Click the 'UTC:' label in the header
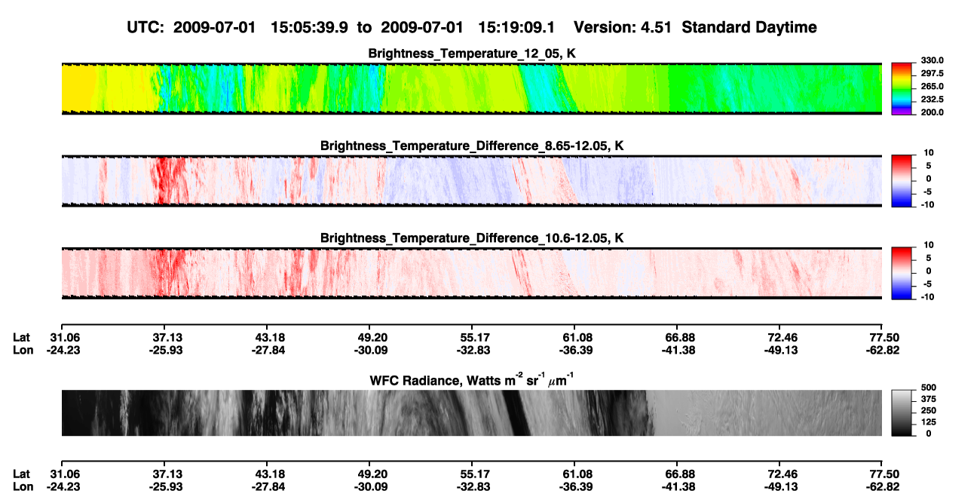The width and height of the screenshot is (980, 503). [146, 27]
